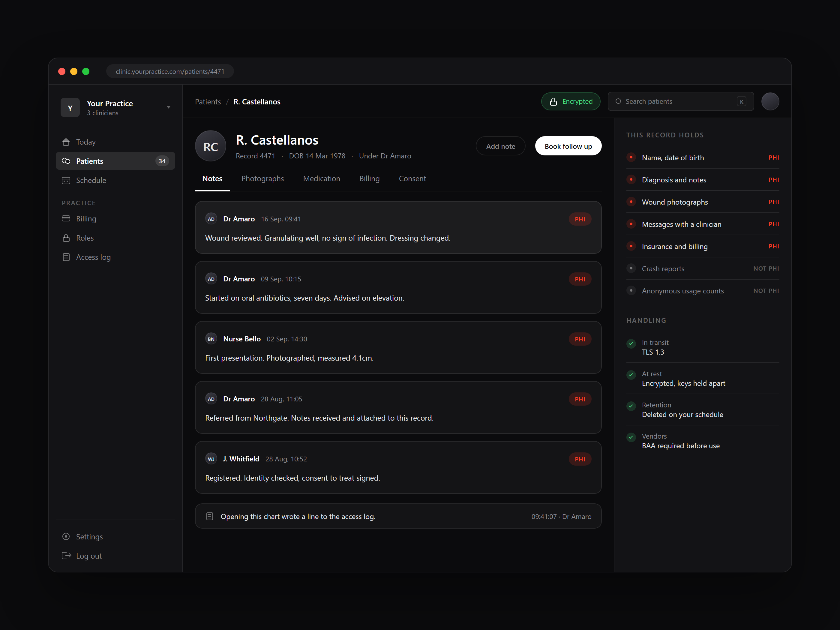Click the red dot beside Wound photographs
The width and height of the screenshot is (840, 630).
pos(631,202)
